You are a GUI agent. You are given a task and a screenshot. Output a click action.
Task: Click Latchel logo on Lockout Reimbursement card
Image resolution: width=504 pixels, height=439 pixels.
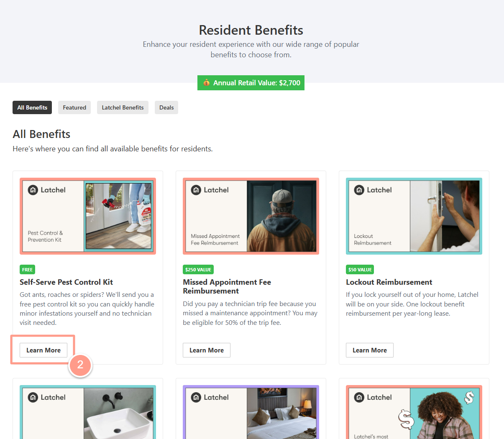click(x=373, y=190)
